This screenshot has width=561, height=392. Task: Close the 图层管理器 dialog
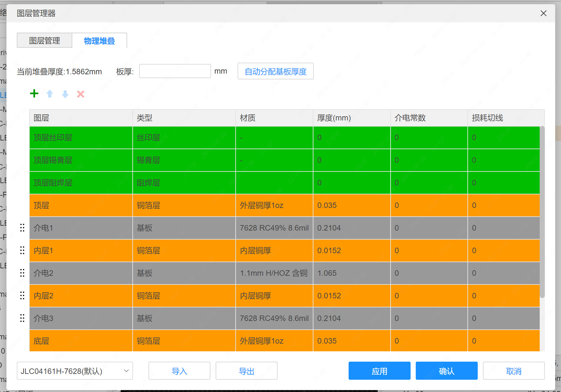pos(544,13)
